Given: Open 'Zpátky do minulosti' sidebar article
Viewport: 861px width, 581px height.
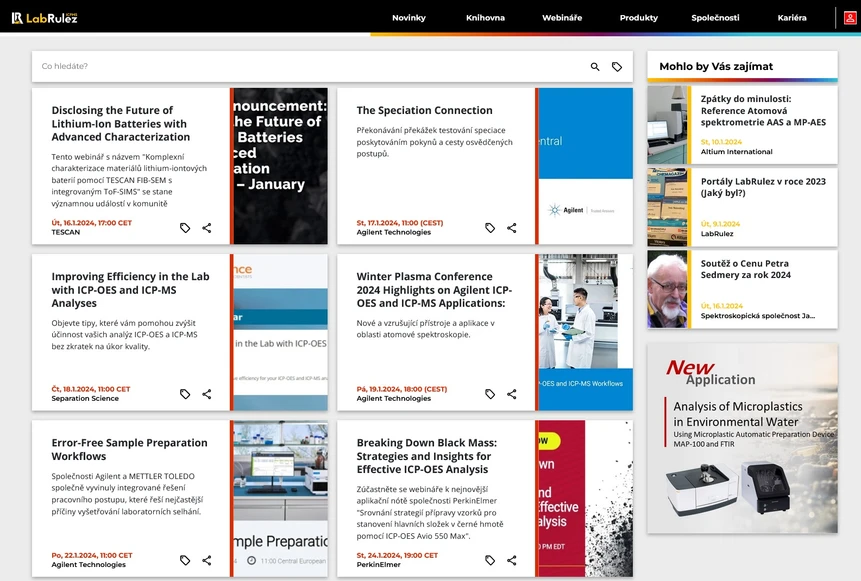Looking at the screenshot, I should 763,110.
